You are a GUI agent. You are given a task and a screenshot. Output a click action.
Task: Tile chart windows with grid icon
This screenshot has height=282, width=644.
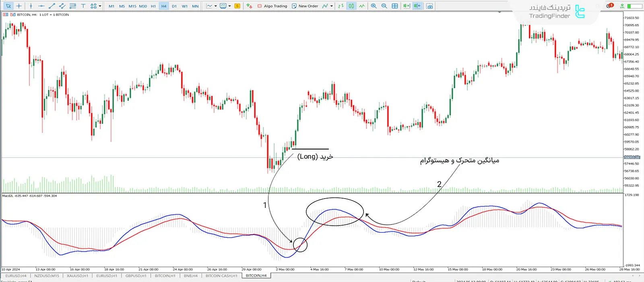395,6
